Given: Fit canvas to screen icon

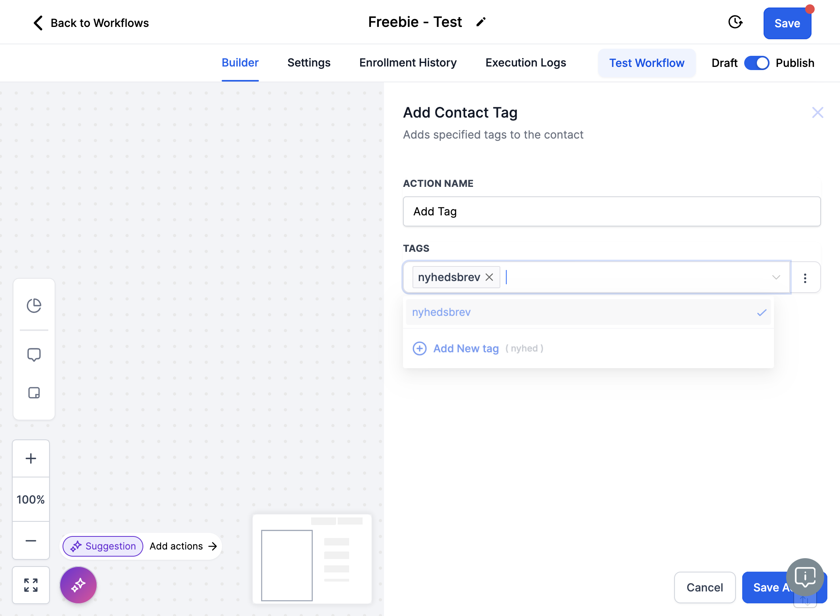Looking at the screenshot, I should pyautogui.click(x=31, y=585).
